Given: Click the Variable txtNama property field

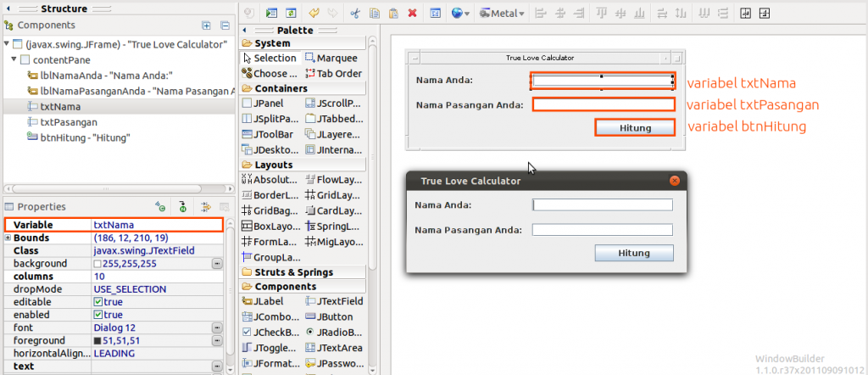Looking at the screenshot, I should [x=157, y=225].
